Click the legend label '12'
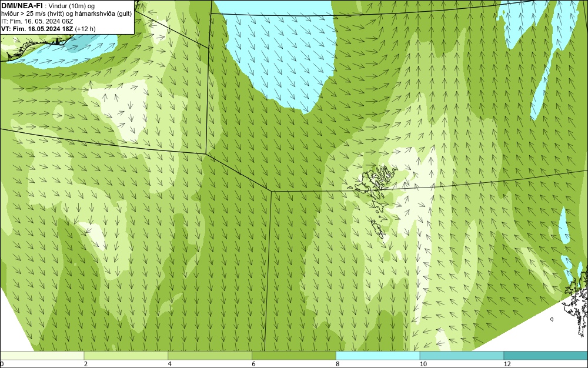This screenshot has width=588, height=368. point(507,364)
